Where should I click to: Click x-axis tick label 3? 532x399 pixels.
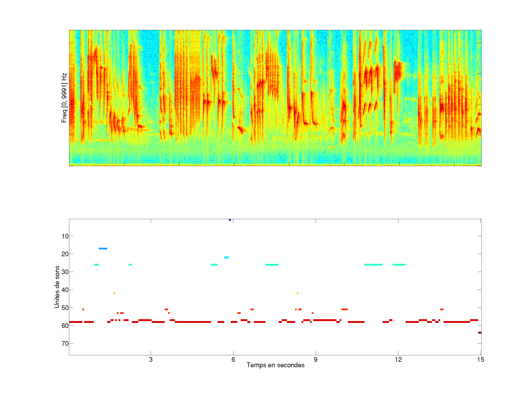coord(151,359)
